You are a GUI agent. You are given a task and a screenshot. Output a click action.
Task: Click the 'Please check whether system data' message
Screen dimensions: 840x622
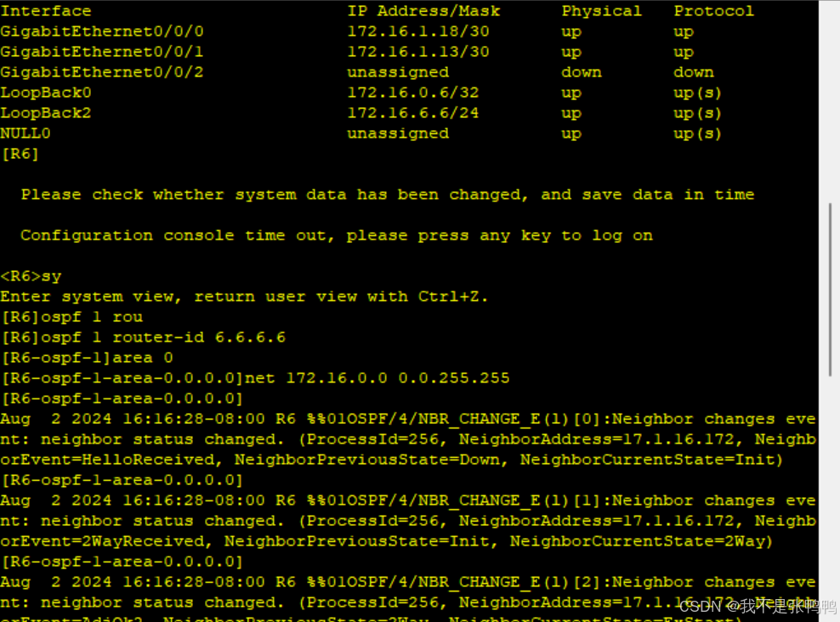[388, 195]
